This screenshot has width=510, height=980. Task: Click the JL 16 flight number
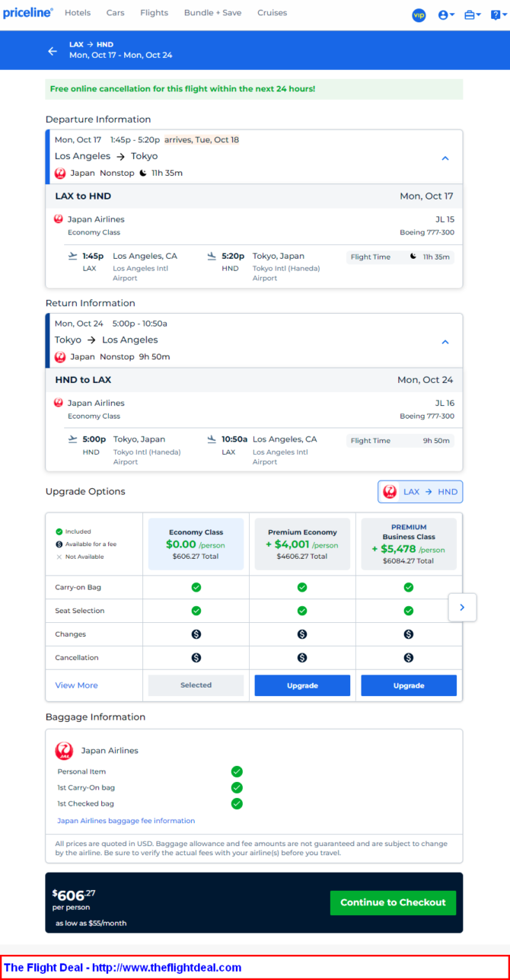coord(445,403)
